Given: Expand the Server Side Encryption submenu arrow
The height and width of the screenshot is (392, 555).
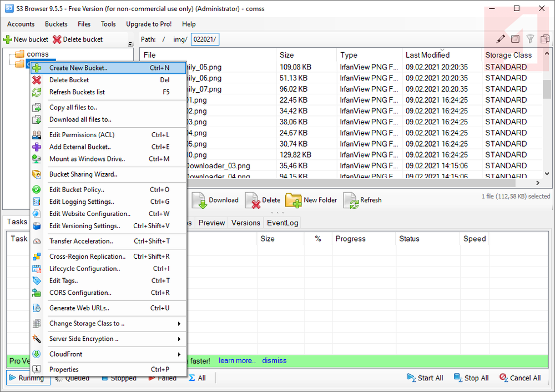Looking at the screenshot, I should point(179,339).
